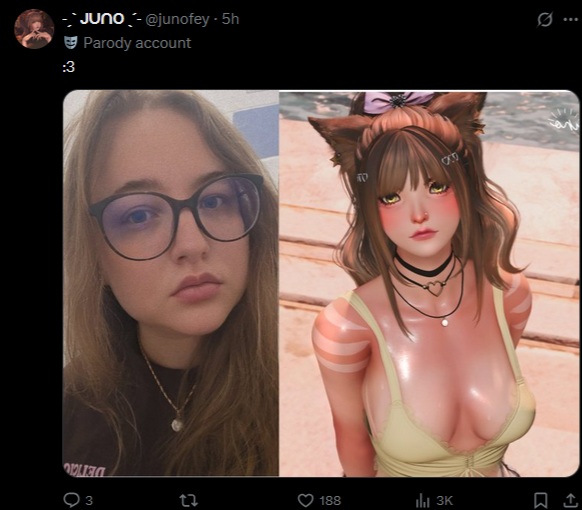
Task: Open the JUNO profile avatar
Action: point(34,29)
